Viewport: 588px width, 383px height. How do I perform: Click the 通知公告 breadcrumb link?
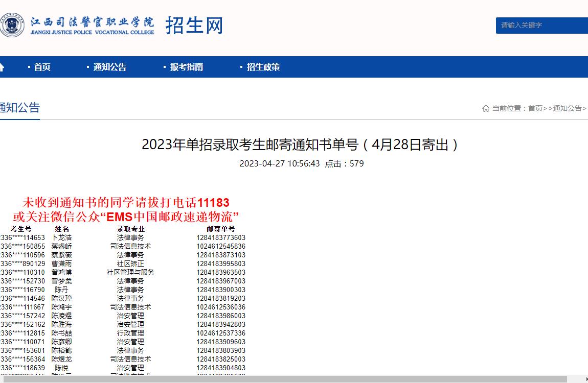(x=567, y=108)
